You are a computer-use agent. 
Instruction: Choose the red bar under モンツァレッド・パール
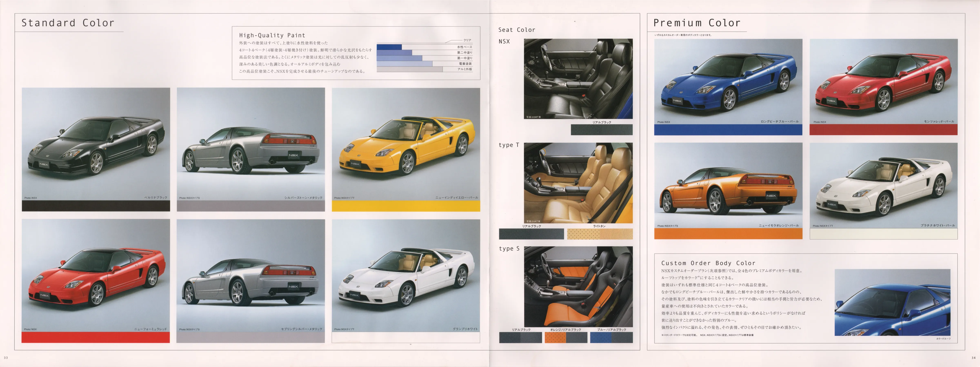(x=883, y=130)
